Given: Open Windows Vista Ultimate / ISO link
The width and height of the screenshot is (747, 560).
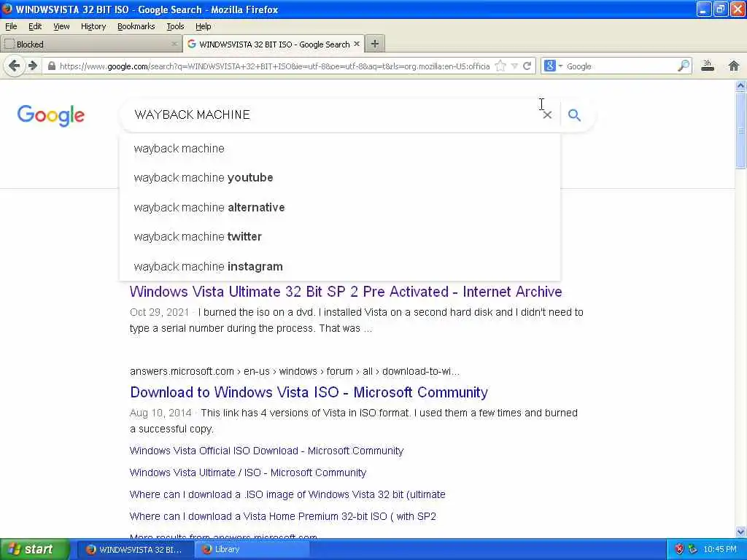Looking at the screenshot, I should [248, 472].
